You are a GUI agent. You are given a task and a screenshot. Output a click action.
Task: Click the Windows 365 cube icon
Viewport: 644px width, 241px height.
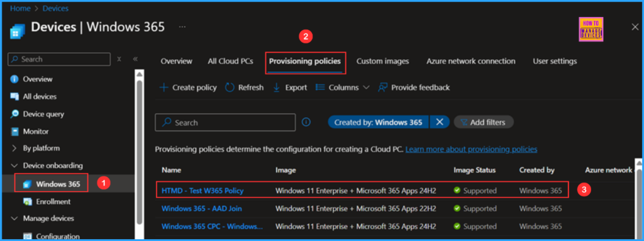28,184
